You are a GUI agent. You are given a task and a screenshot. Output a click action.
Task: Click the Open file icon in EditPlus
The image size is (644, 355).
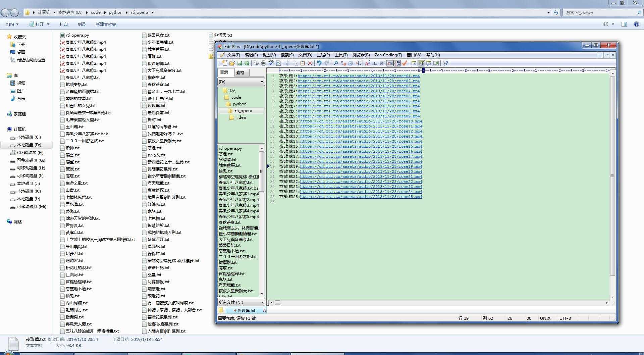click(232, 63)
